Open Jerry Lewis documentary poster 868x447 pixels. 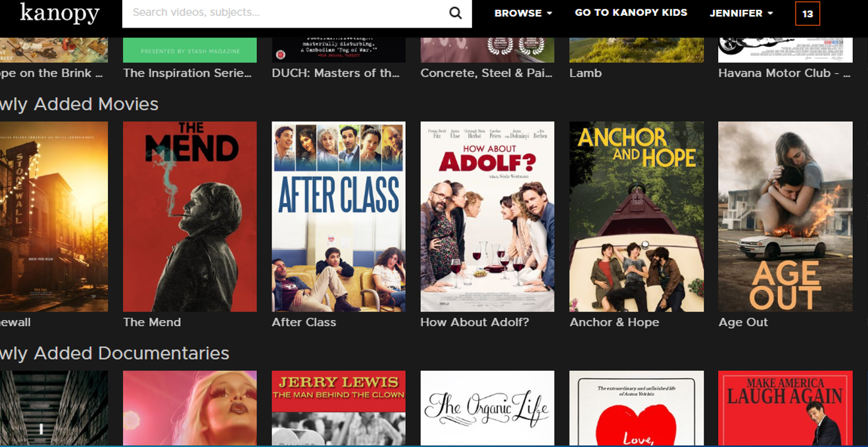[339, 408]
